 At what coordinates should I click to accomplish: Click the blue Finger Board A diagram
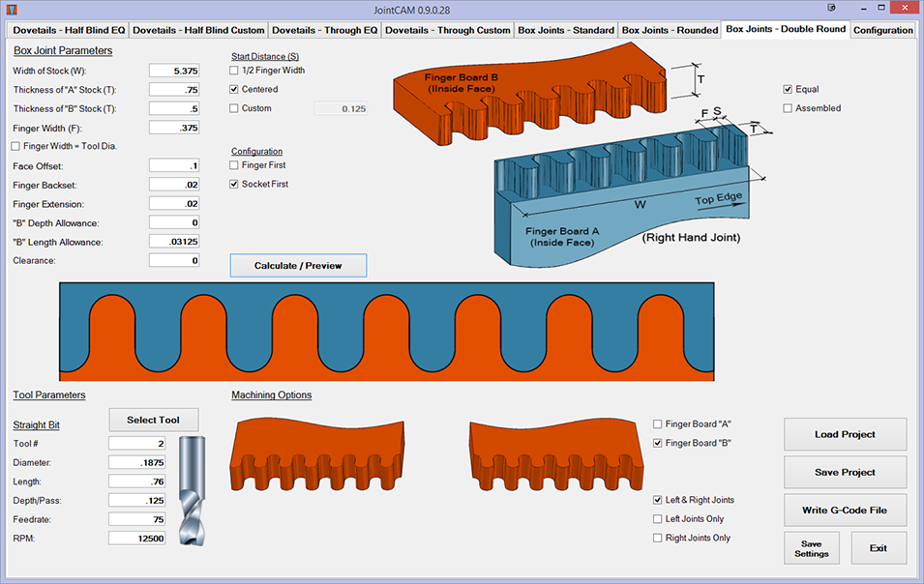pyautogui.click(x=619, y=208)
